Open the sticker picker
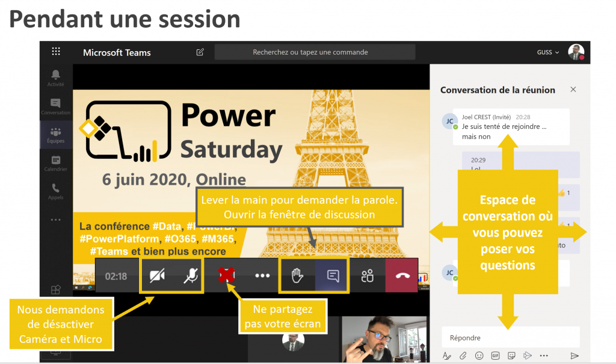This screenshot has width=616, height=364. click(x=511, y=356)
